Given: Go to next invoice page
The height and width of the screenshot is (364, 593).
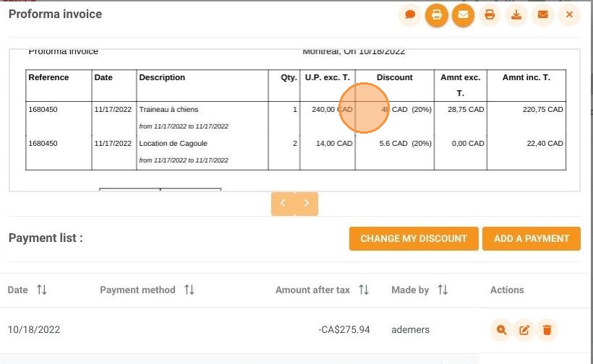Looking at the screenshot, I should pyautogui.click(x=307, y=204).
